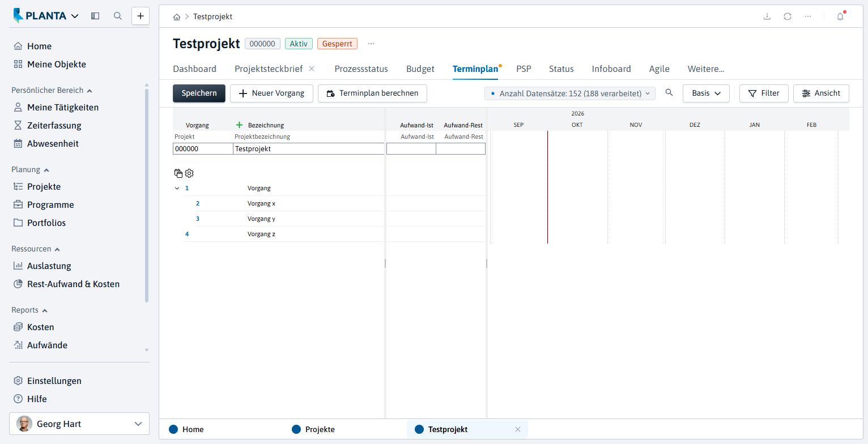Open the notifications bell
Viewport: 868px width, 444px height.
[x=840, y=16]
